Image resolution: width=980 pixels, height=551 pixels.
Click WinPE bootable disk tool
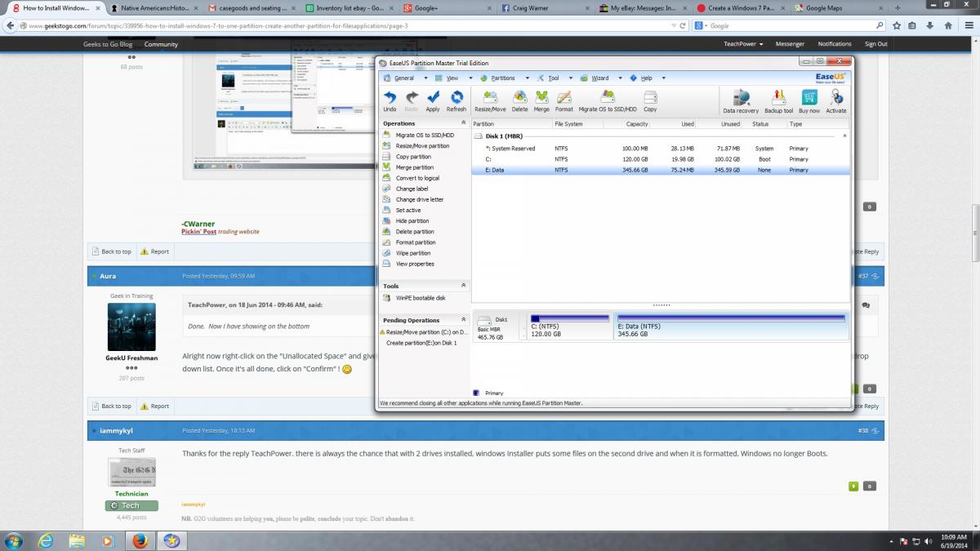pyautogui.click(x=420, y=298)
